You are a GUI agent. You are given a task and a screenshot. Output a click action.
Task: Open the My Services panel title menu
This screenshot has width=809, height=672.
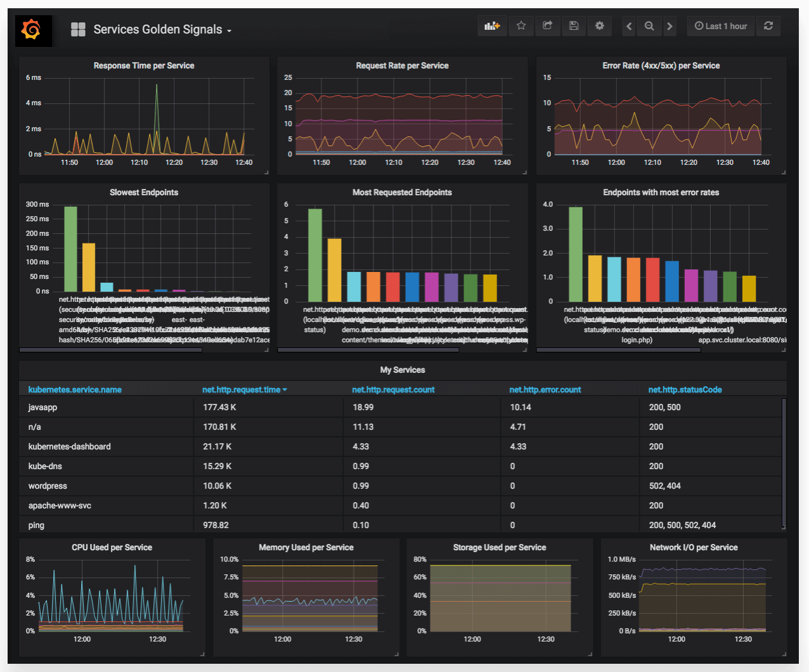click(402, 370)
